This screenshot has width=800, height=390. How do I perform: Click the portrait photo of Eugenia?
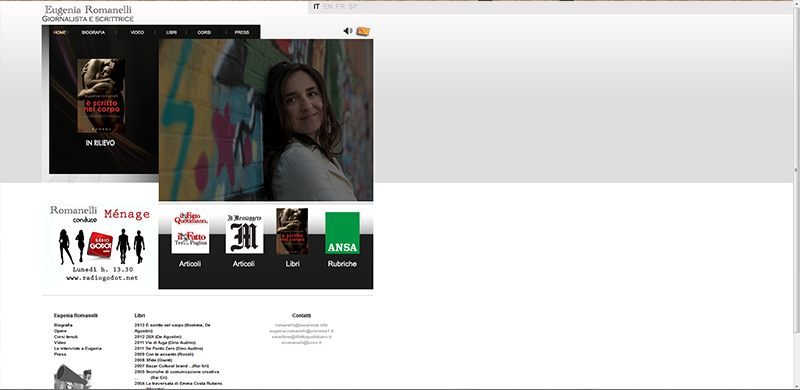pyautogui.click(x=266, y=120)
